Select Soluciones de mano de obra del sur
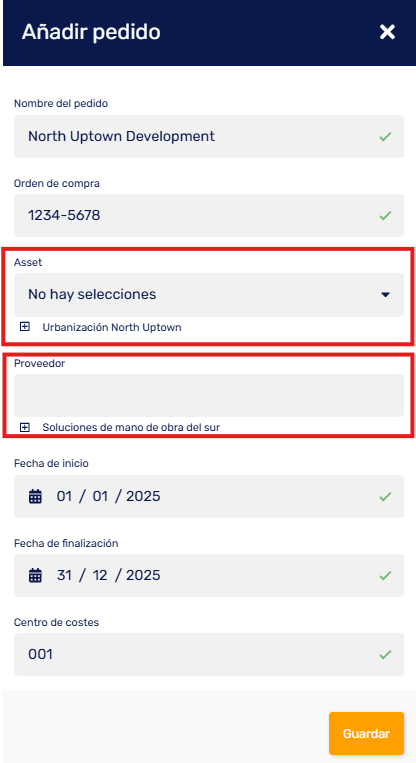416x763 pixels. (x=131, y=427)
